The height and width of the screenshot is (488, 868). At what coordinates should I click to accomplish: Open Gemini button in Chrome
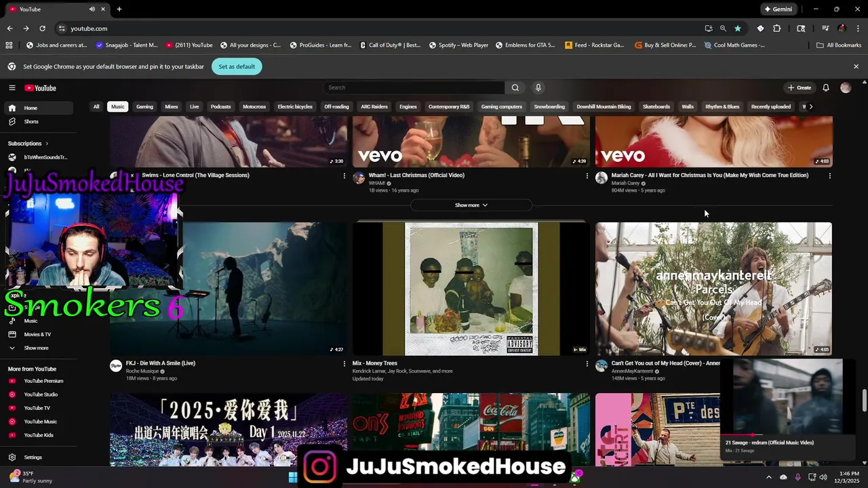pyautogui.click(x=778, y=9)
